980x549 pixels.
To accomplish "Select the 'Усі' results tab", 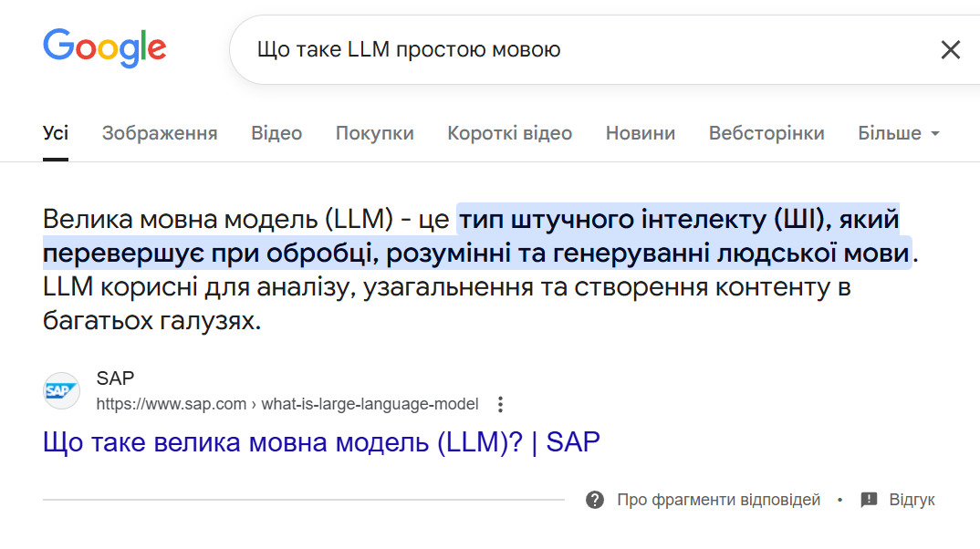I will (x=56, y=133).
